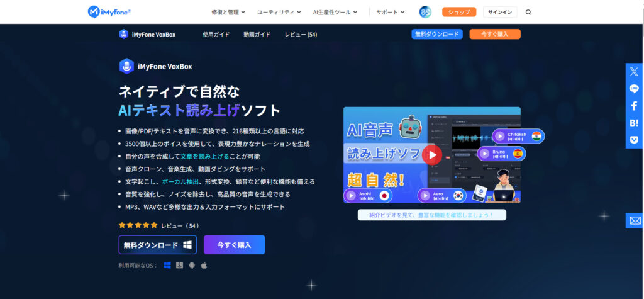Play the Aera voice sample
This screenshot has width=644, height=299.
click(425, 195)
